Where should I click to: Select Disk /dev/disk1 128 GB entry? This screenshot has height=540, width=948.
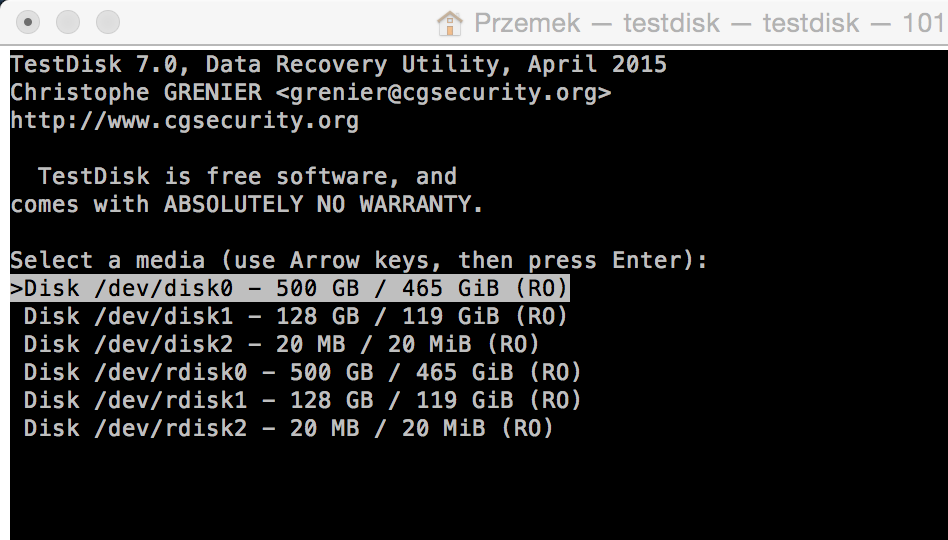coord(295,316)
